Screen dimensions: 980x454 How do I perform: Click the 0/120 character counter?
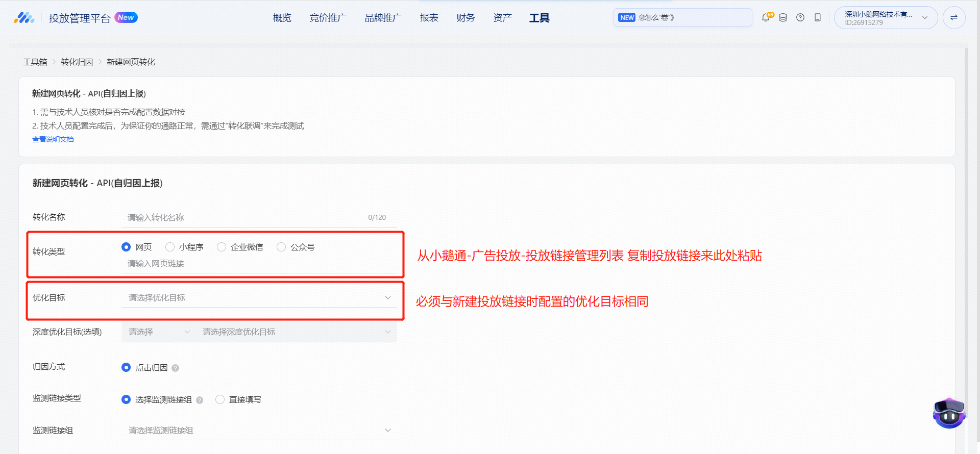coord(377,217)
